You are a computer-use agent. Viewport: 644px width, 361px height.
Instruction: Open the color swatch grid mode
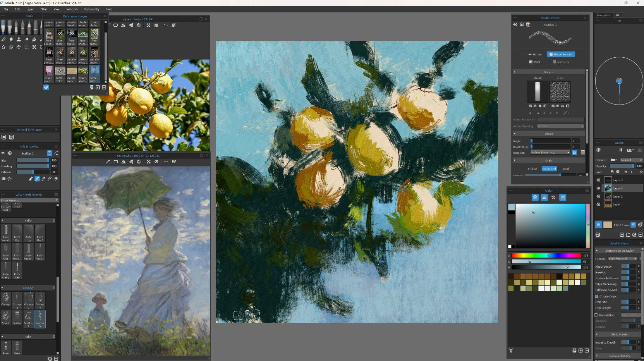563,198
